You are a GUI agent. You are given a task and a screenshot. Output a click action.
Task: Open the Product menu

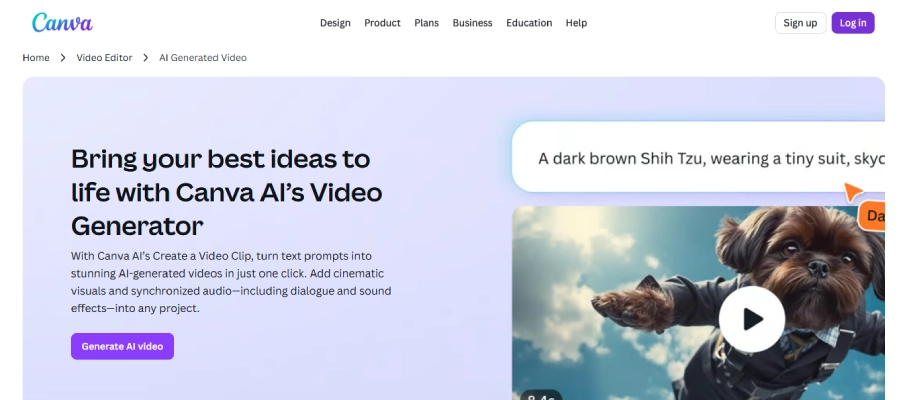click(382, 23)
